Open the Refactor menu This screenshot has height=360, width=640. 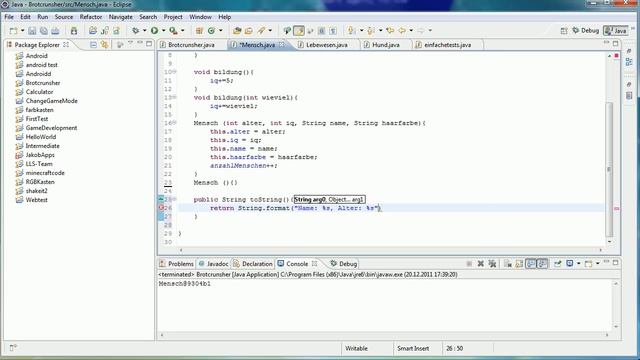click(x=91, y=17)
